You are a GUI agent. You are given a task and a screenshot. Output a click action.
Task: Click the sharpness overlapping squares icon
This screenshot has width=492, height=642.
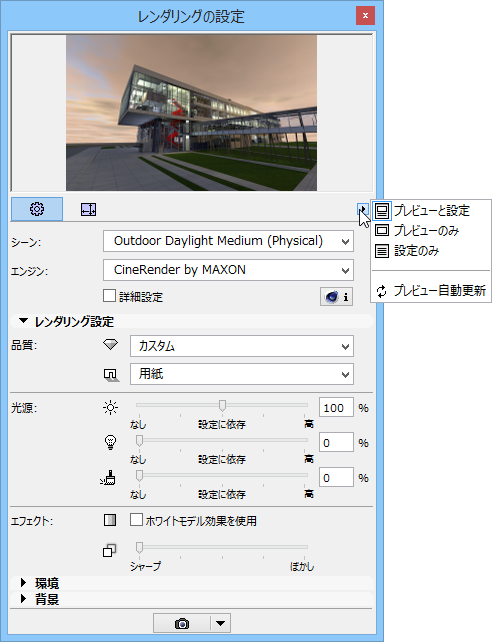pos(109,550)
